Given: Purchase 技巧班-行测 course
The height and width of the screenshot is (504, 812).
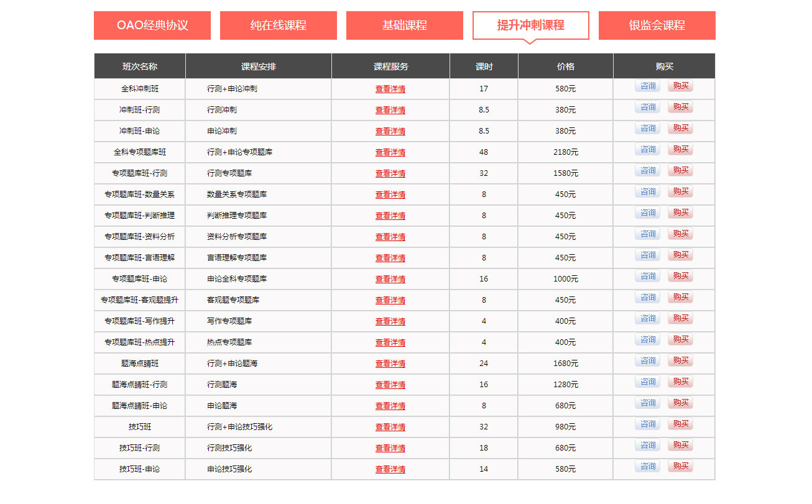Looking at the screenshot, I should 681,445.
